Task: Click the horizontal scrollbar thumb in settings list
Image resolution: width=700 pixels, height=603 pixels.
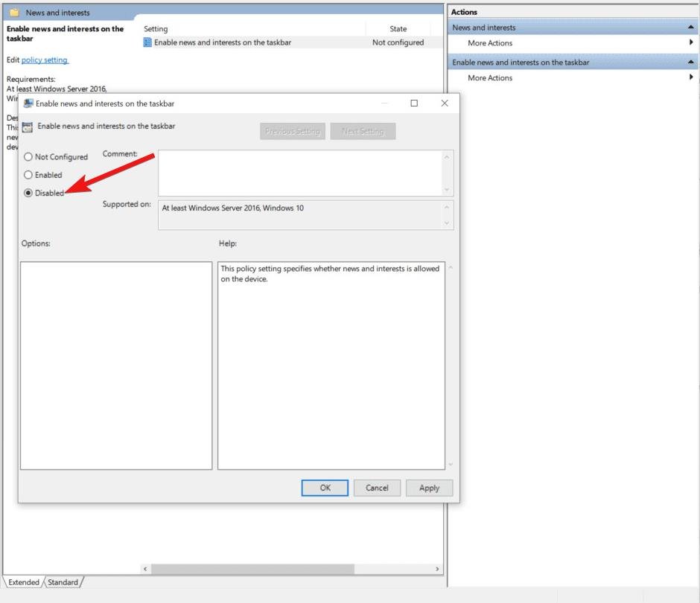Action: coord(252,569)
